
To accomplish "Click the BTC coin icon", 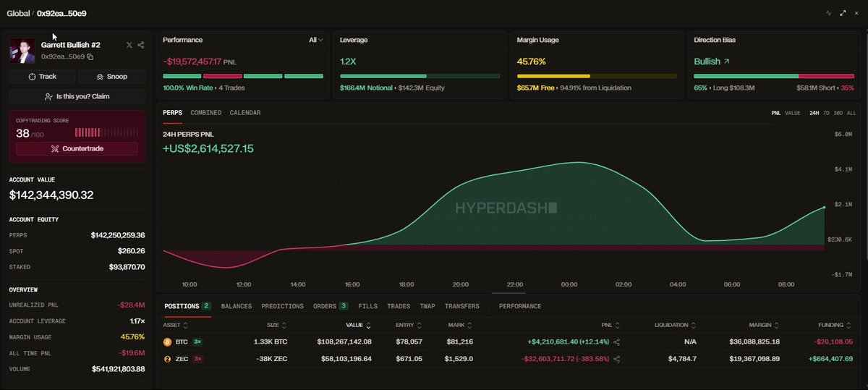I will [167, 342].
